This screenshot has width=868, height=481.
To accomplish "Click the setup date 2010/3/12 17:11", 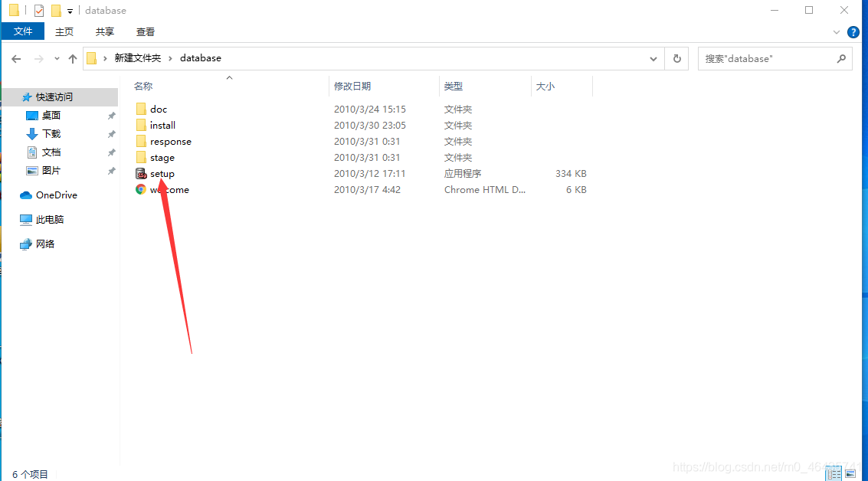I will pyautogui.click(x=370, y=173).
